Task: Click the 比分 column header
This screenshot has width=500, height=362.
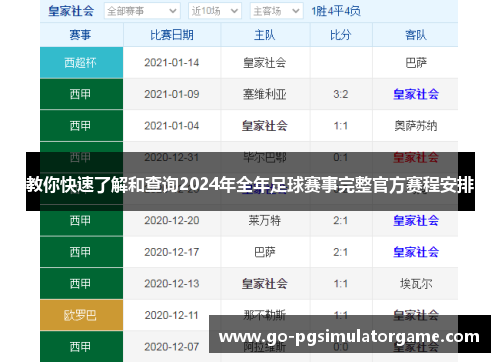Action: [x=341, y=35]
